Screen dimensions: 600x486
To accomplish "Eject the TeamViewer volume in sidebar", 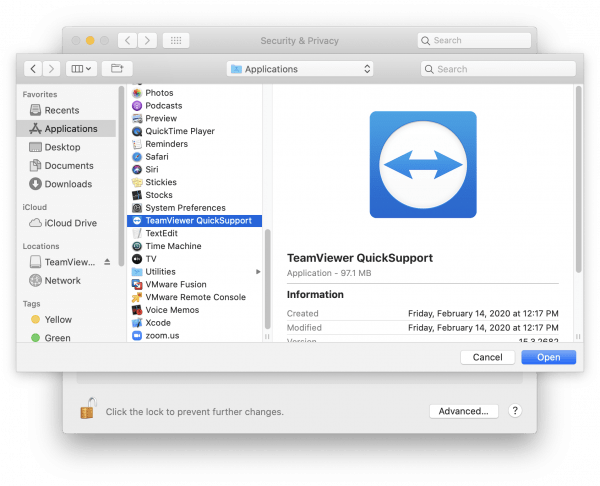I will point(107,262).
